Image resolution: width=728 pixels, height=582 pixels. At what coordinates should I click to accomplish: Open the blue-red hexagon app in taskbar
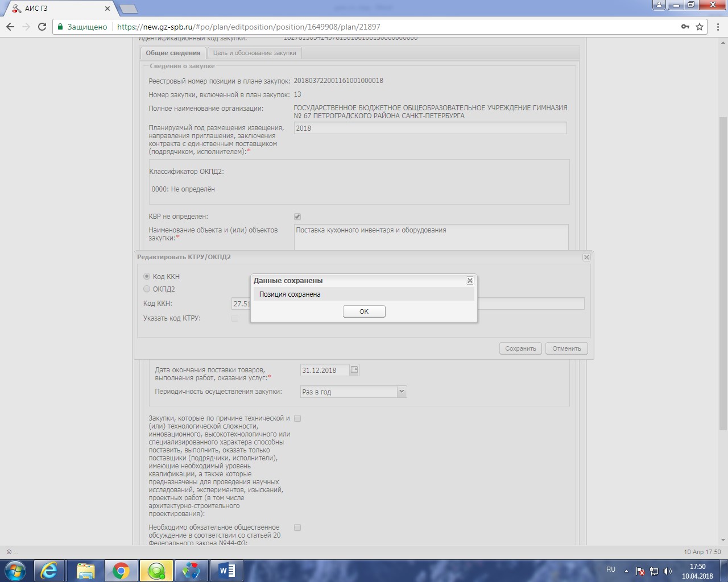point(191,571)
